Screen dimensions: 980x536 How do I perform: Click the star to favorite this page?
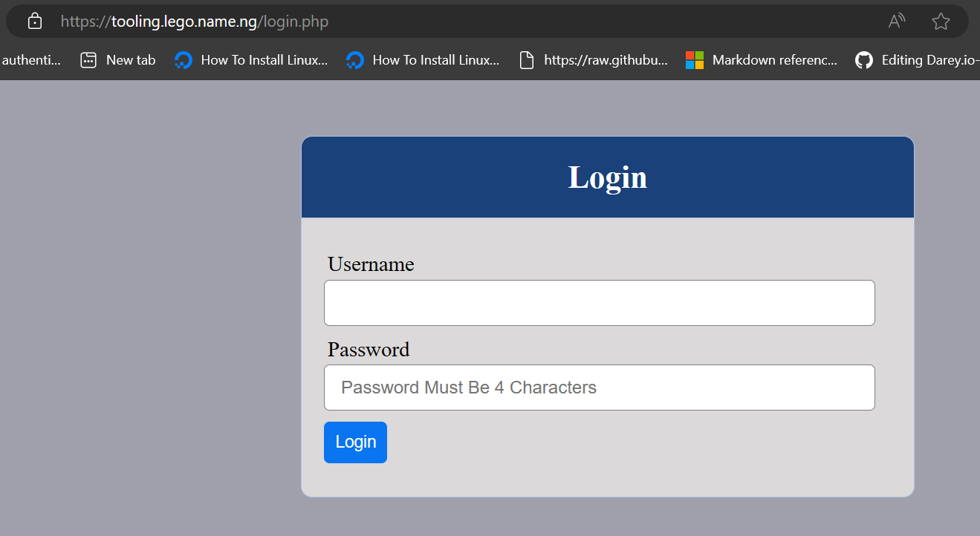(941, 21)
